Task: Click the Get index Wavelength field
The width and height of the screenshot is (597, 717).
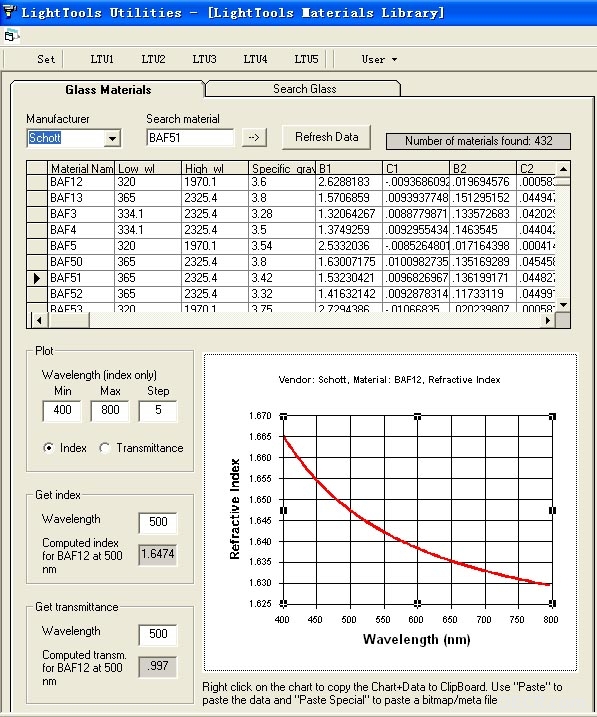Action: coord(158,522)
